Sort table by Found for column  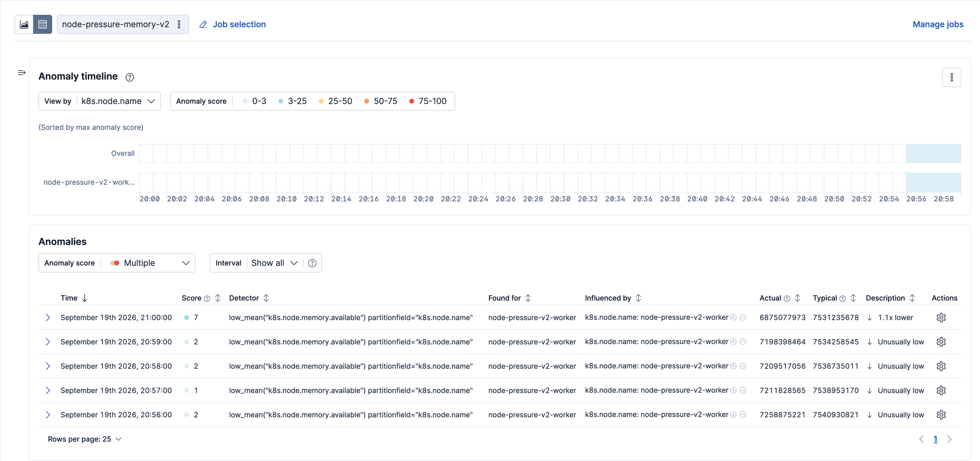(510, 298)
